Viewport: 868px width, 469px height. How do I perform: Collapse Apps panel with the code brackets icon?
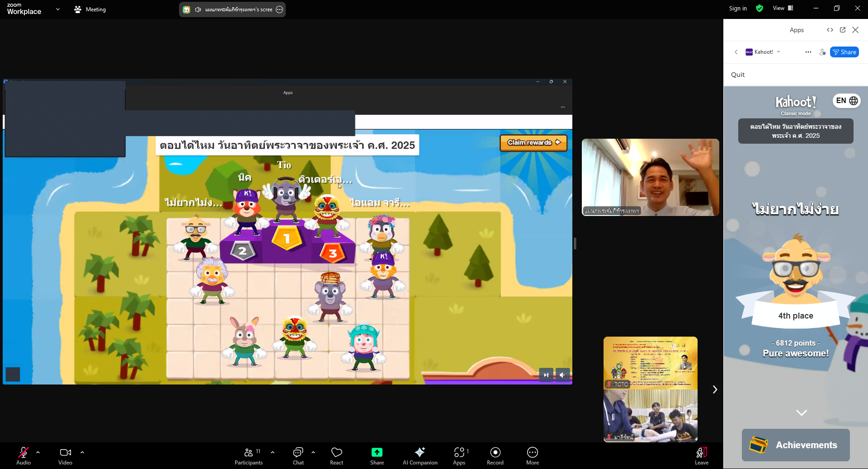click(830, 30)
